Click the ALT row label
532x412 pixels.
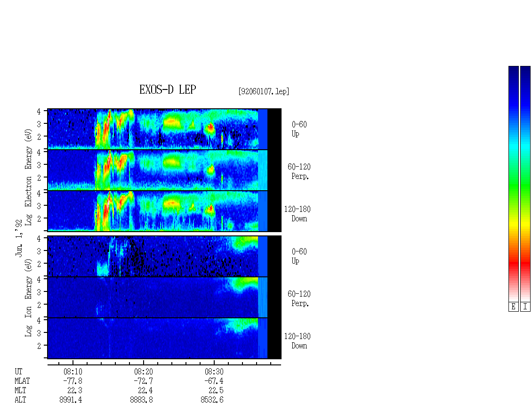(x=20, y=400)
